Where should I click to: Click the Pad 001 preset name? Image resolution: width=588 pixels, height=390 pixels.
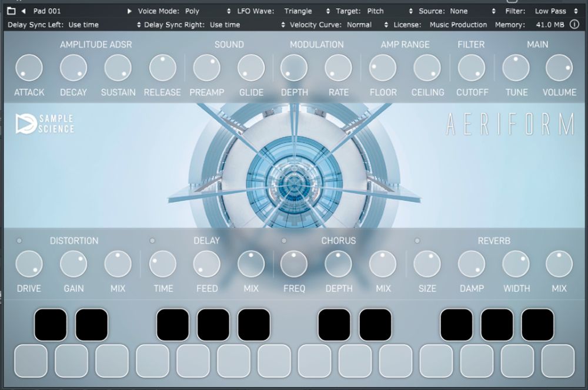47,11
